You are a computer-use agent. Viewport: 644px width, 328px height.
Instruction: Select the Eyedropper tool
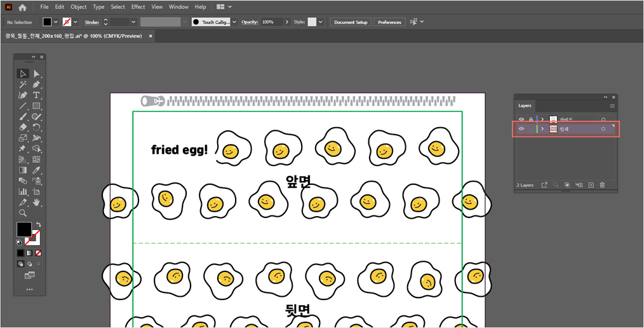tap(37, 170)
